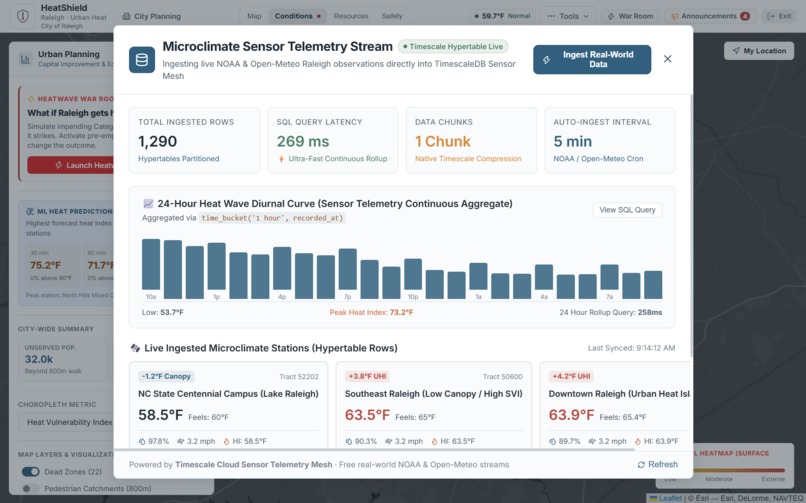Click the City Planning building icon
This screenshot has width=806, height=503.
coord(126,16)
